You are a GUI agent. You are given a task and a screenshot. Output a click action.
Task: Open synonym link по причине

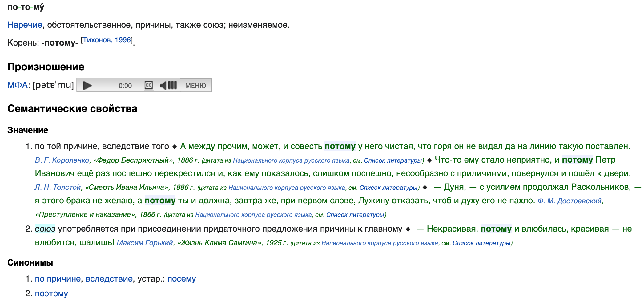click(x=58, y=279)
